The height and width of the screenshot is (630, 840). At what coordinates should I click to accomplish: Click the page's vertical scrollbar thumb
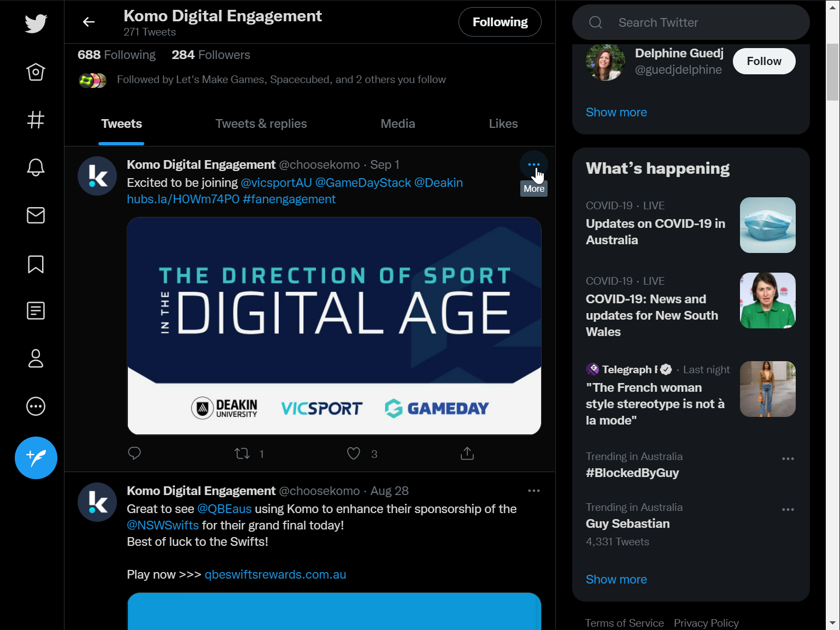(832, 72)
